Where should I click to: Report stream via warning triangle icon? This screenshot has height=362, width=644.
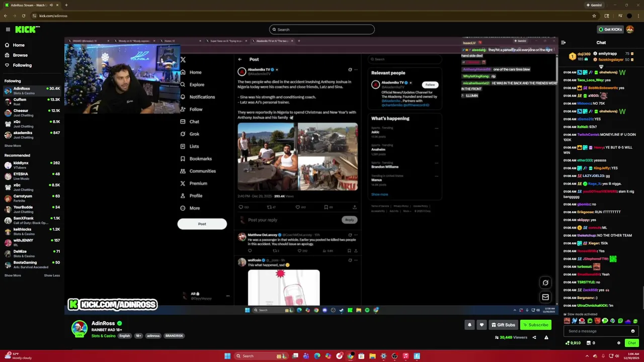coord(546,337)
